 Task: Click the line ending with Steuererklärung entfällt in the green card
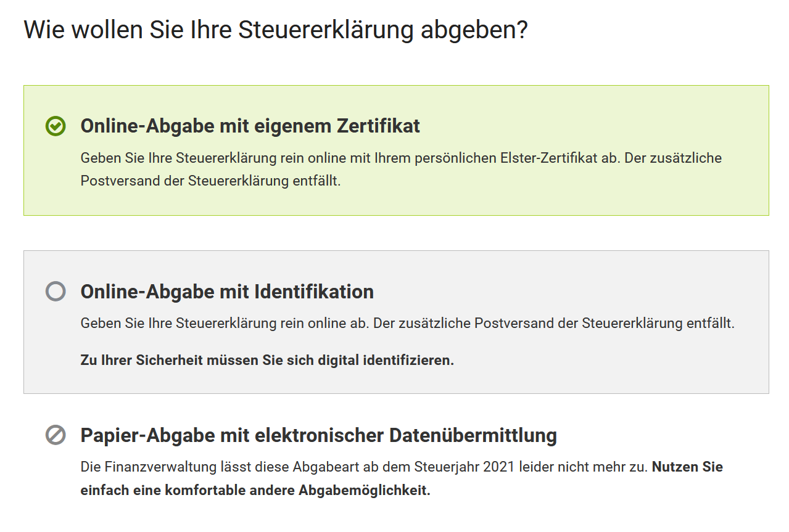(210, 182)
